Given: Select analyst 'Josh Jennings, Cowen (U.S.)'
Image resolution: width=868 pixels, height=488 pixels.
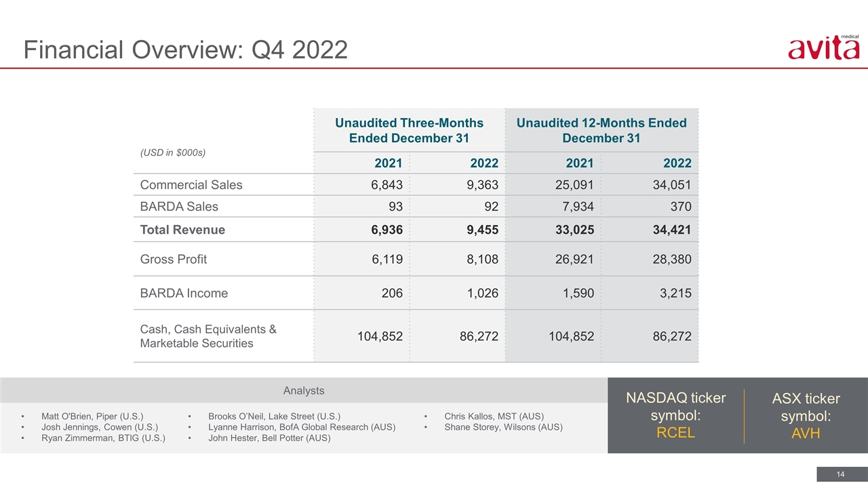Looking at the screenshot, I should pyautogui.click(x=100, y=427).
